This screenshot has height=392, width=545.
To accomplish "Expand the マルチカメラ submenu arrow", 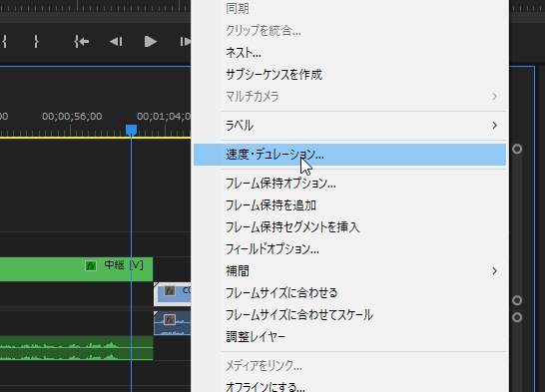I will pyautogui.click(x=495, y=96).
